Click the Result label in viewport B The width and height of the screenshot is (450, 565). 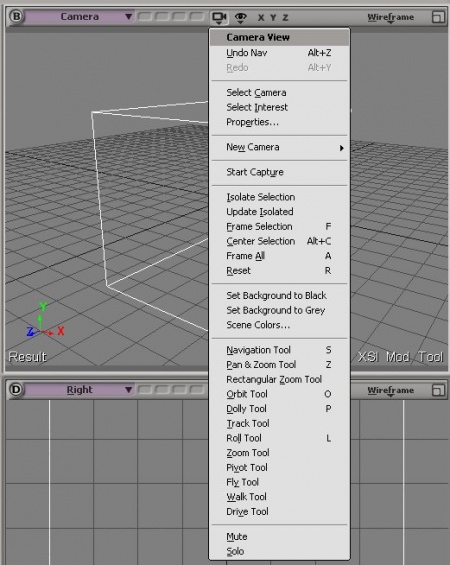coord(27,357)
